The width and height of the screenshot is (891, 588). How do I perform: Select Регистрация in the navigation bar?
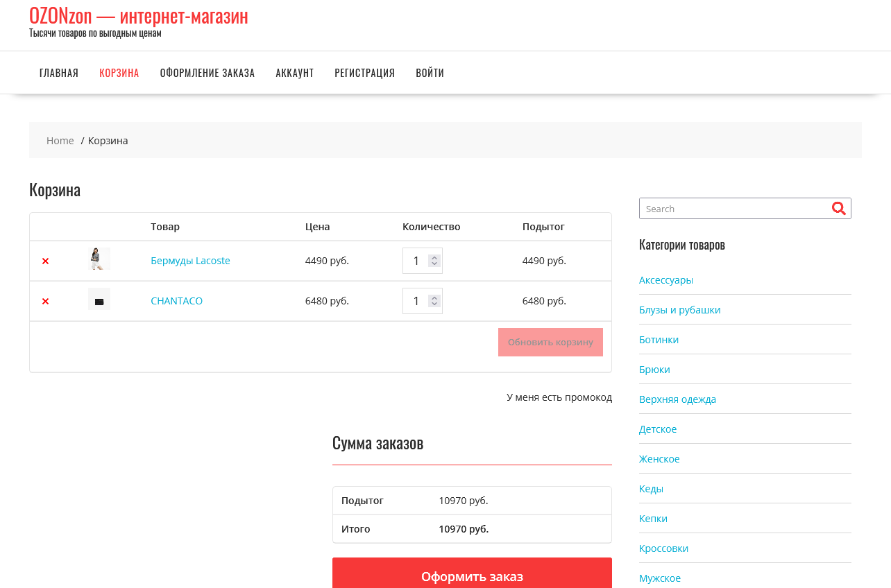tap(364, 73)
